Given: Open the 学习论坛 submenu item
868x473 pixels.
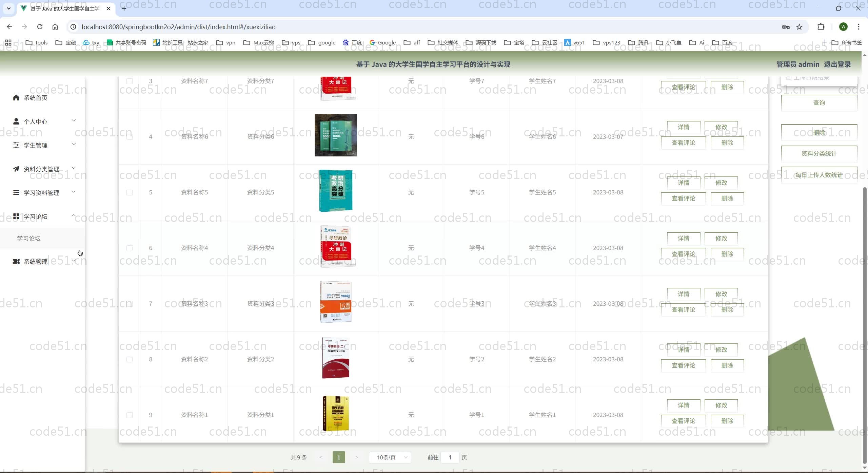Looking at the screenshot, I should 29,238.
